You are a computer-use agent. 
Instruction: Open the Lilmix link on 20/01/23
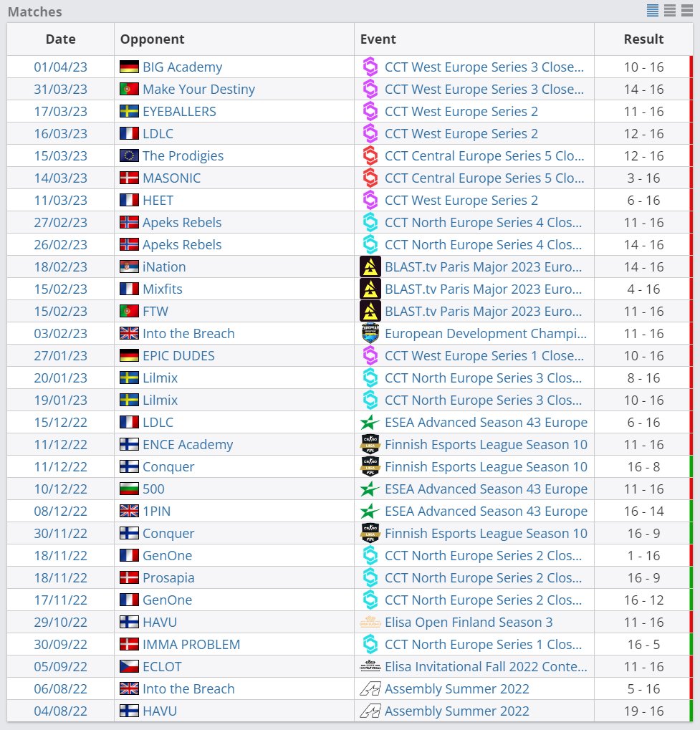[x=160, y=378]
